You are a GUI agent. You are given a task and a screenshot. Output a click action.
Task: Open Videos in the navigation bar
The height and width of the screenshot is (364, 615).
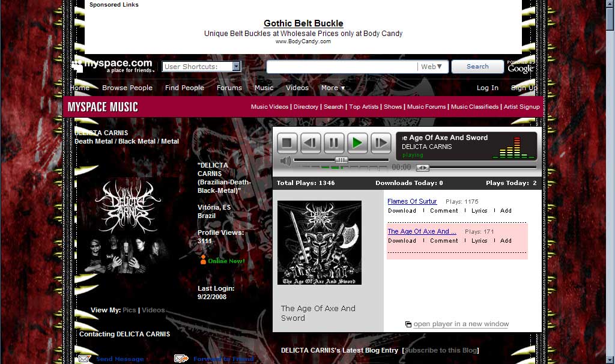297,88
